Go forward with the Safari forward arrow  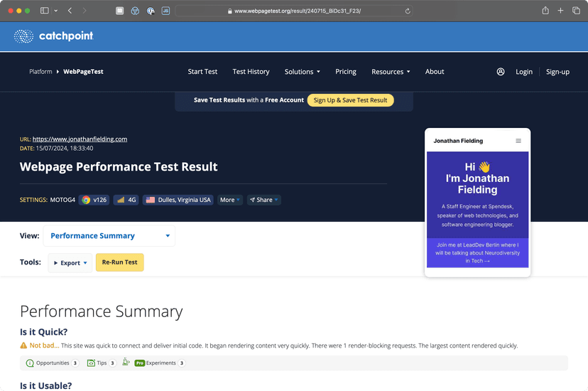click(x=85, y=11)
